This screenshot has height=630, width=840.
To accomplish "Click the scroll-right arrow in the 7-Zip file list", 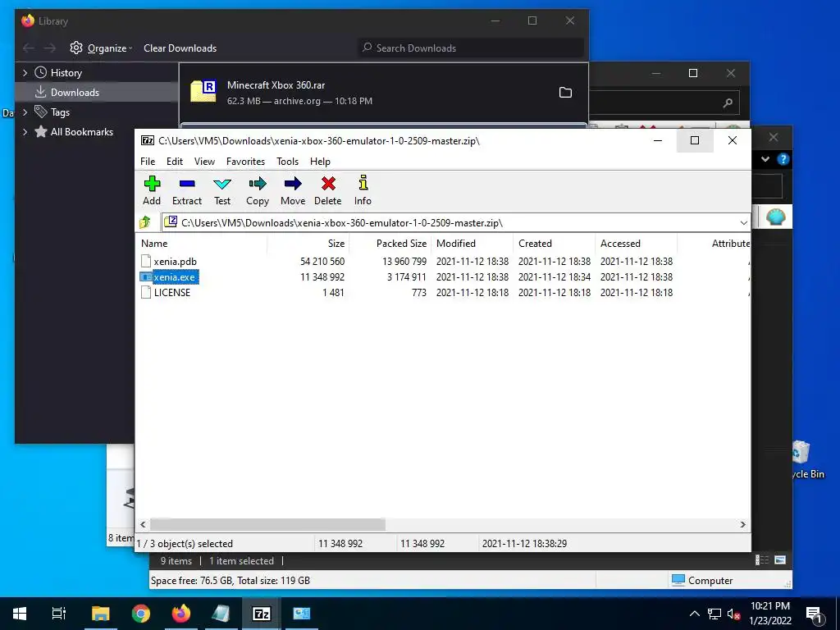I will pos(742,524).
